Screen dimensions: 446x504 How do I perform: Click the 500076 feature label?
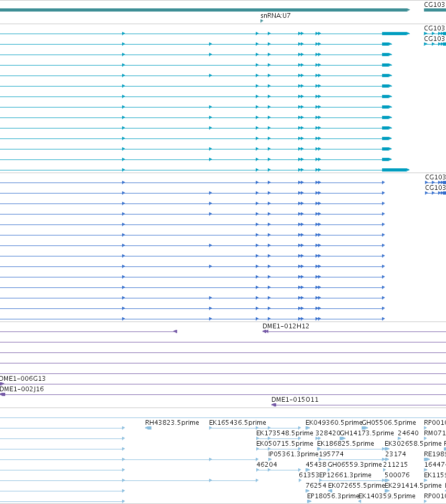pyautogui.click(x=397, y=475)
